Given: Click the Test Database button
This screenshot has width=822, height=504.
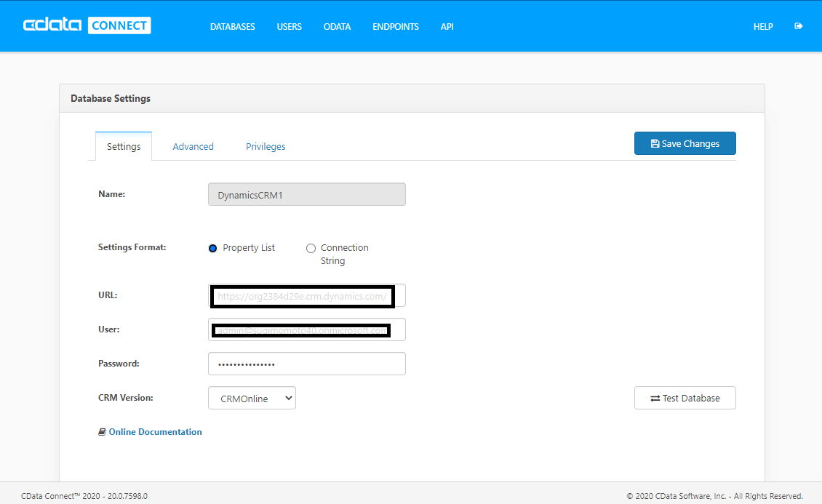Looking at the screenshot, I should [685, 398].
